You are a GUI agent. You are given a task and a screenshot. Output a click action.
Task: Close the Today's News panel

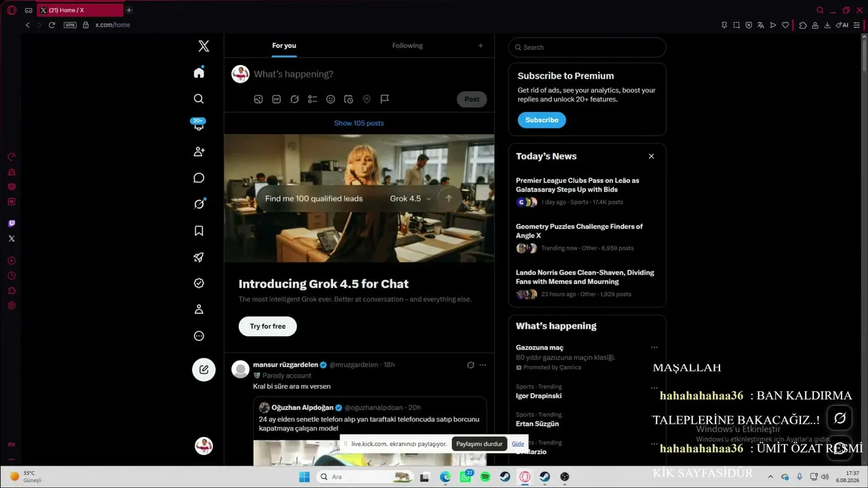click(x=651, y=156)
